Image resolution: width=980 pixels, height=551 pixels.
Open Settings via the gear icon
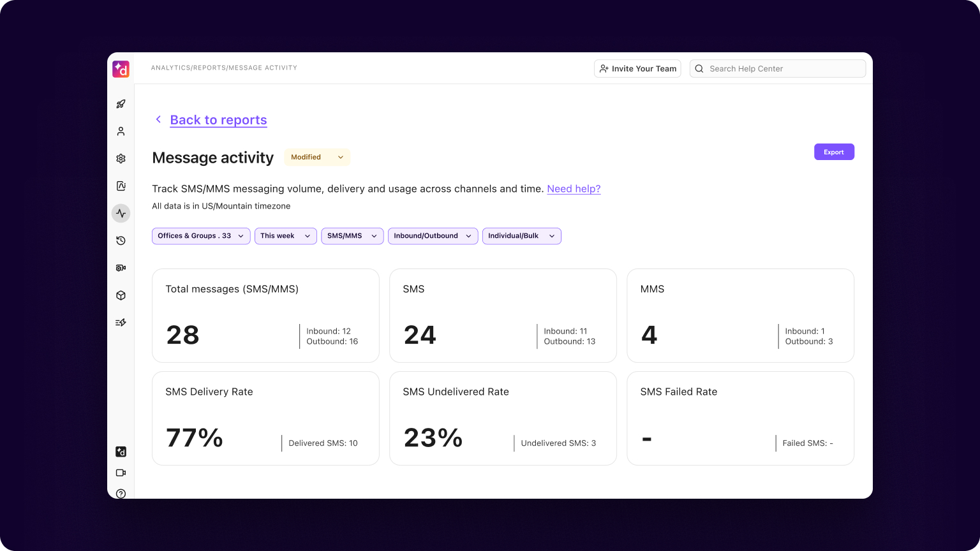point(121,158)
